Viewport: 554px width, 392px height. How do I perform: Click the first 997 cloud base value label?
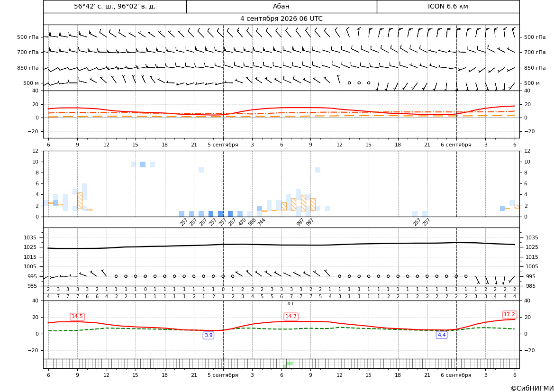click(x=300, y=222)
